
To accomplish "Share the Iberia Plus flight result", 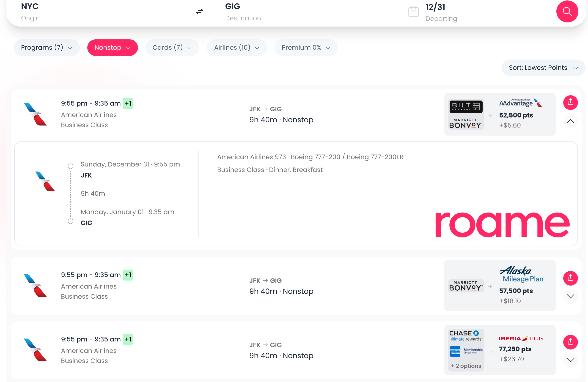I will 570,342.
